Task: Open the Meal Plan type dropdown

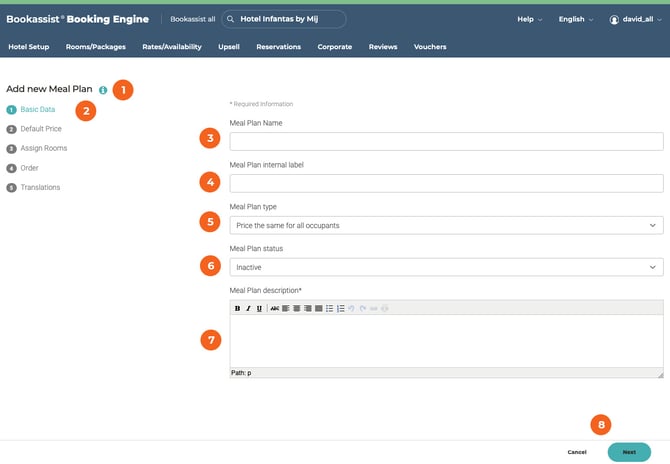Action: [x=446, y=225]
